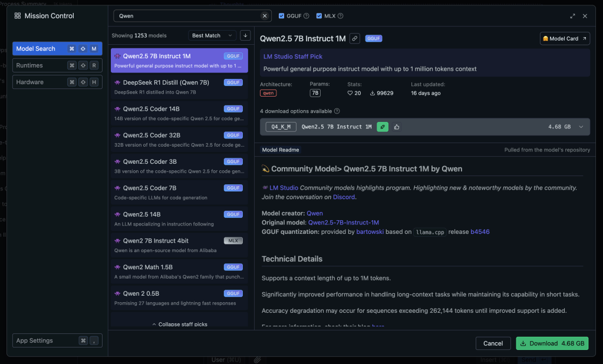Collapse staff picks list
The image size is (603, 364).
coord(179,324)
